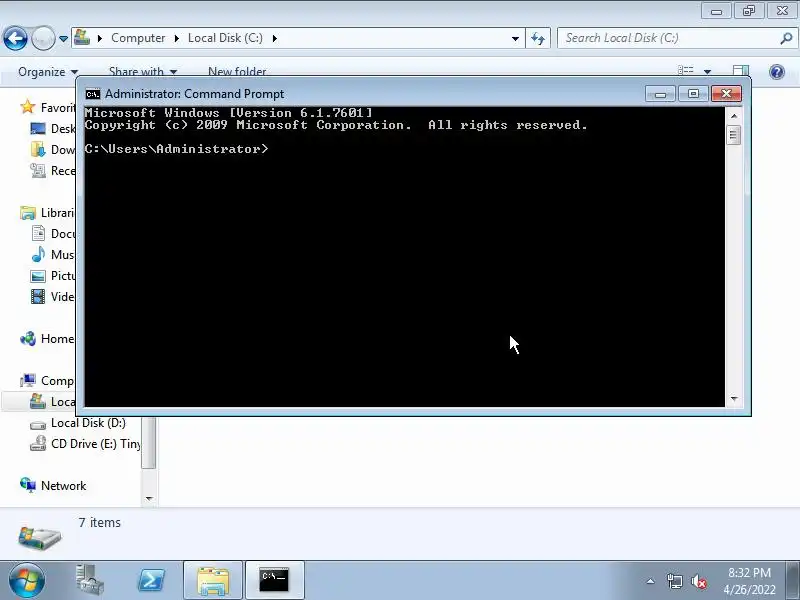The height and width of the screenshot is (600, 800).
Task: Click the muted volume tray icon
Action: pos(698,581)
